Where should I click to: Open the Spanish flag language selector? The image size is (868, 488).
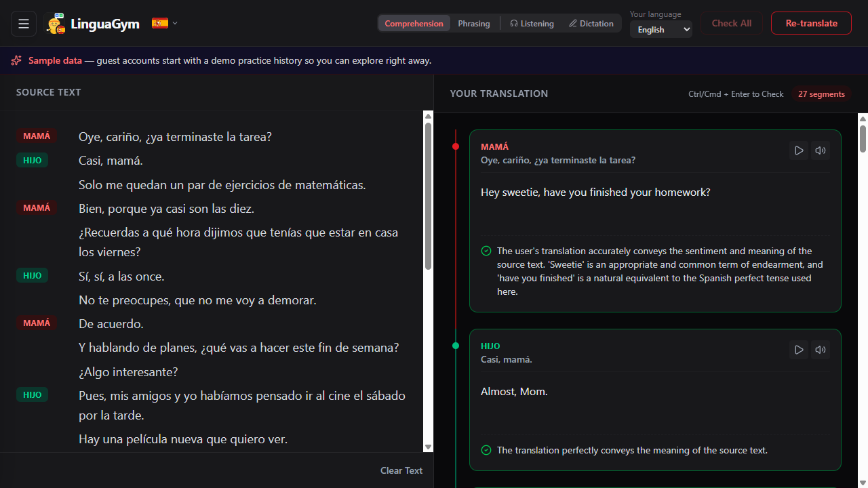pyautogui.click(x=165, y=23)
